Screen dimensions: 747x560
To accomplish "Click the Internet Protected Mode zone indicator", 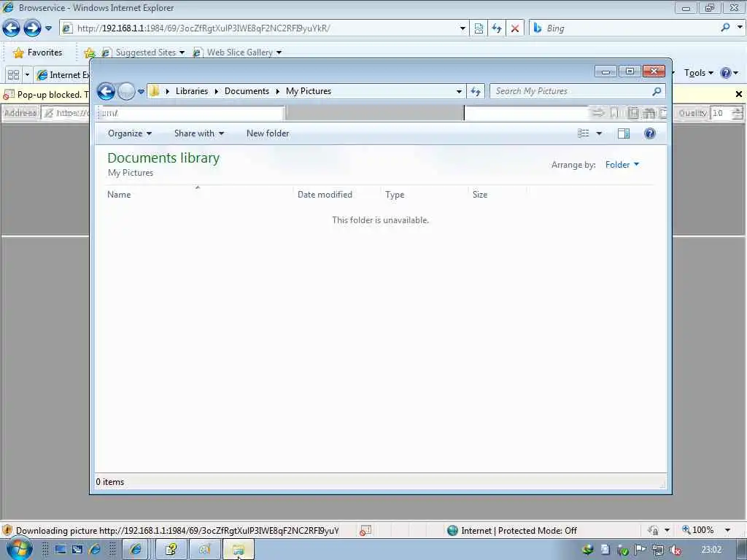I will 511,531.
